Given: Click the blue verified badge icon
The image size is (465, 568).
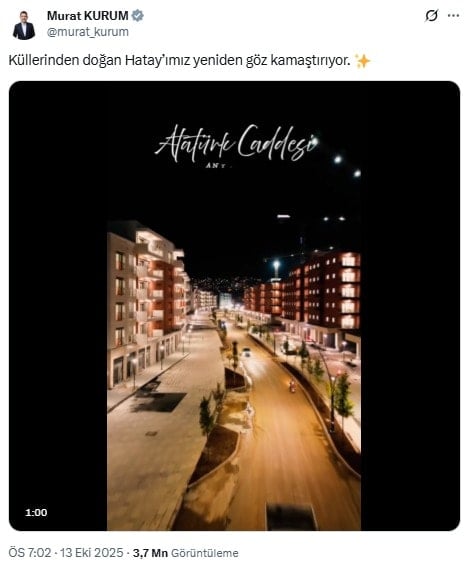Looking at the screenshot, I should point(138,16).
